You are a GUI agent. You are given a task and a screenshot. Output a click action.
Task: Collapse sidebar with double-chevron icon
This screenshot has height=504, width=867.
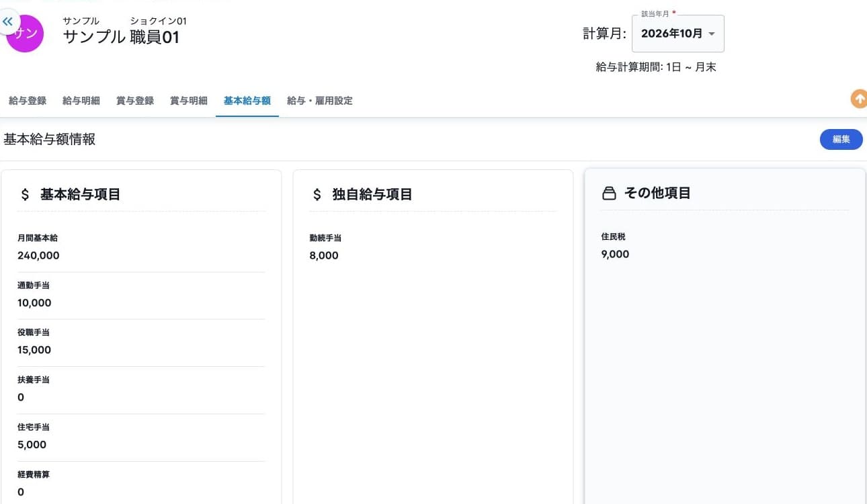(x=8, y=22)
